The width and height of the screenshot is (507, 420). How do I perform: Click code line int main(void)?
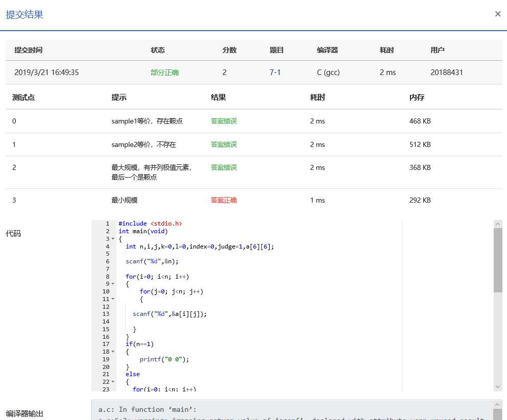tap(143, 231)
